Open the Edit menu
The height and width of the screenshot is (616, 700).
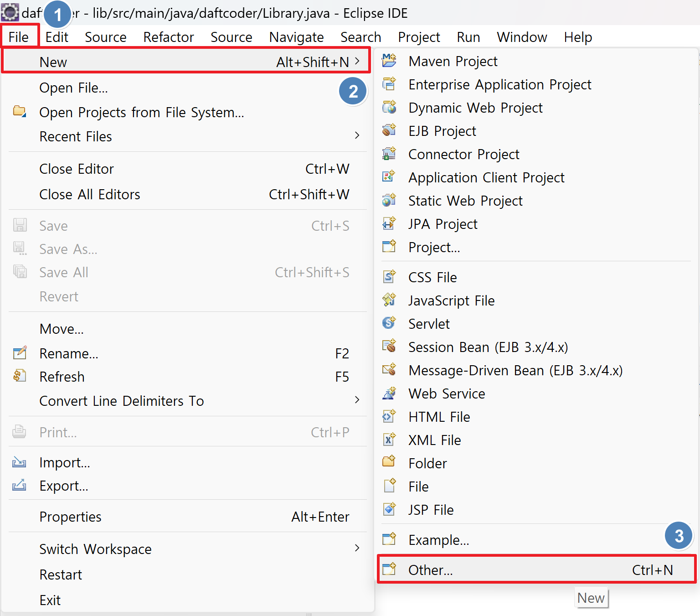click(x=57, y=37)
